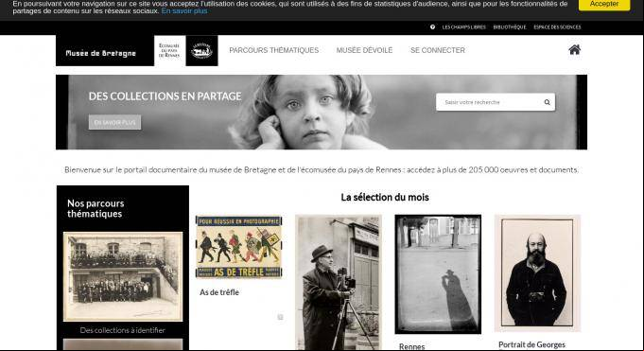The image size is (644, 351).
Task: Open the home icon in the header
Action: pos(575,50)
